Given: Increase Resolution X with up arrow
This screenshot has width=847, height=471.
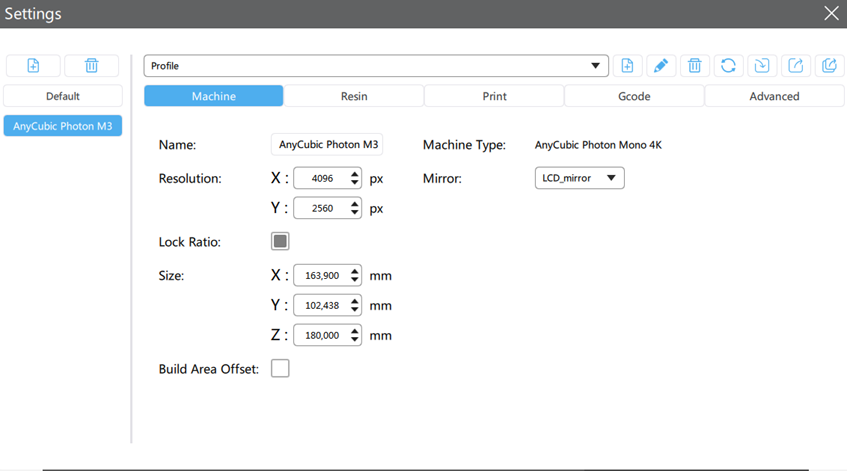Looking at the screenshot, I should pos(354,174).
